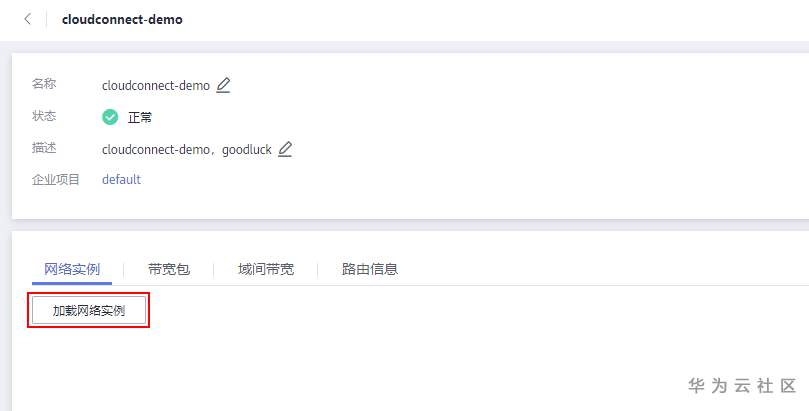Go back using the left chevron arrow

click(x=27, y=20)
